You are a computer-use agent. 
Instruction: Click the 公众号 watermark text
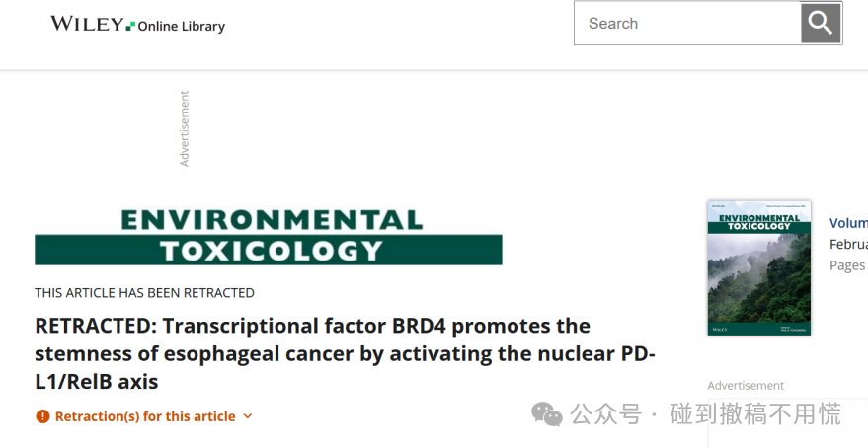pos(605,414)
